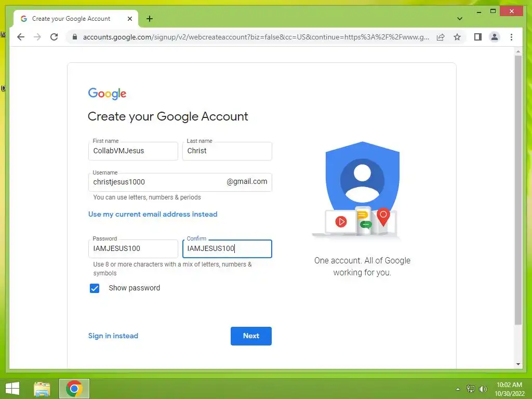This screenshot has width=532, height=399.
Task: Open the Chrome profile avatar menu
Action: point(495,37)
